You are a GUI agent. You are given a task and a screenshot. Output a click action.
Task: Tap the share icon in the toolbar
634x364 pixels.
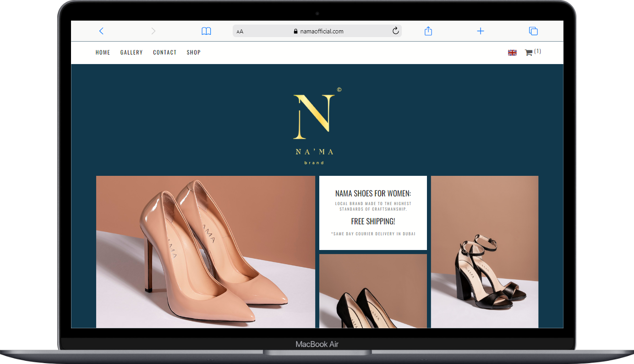[428, 31]
